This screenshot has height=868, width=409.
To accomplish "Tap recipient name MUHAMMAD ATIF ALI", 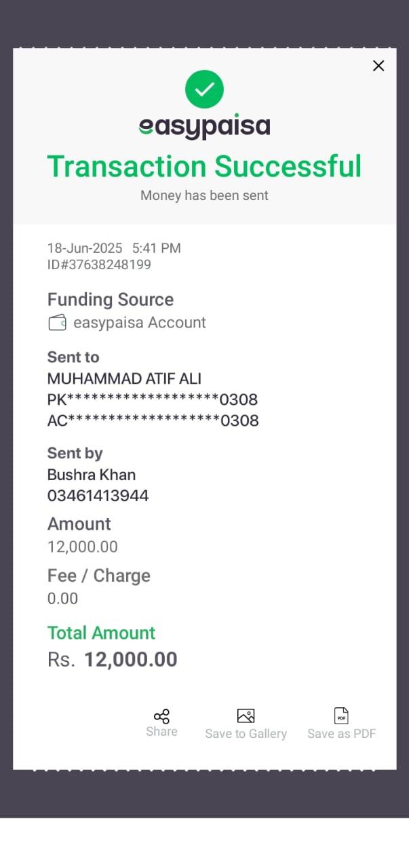I will (124, 378).
